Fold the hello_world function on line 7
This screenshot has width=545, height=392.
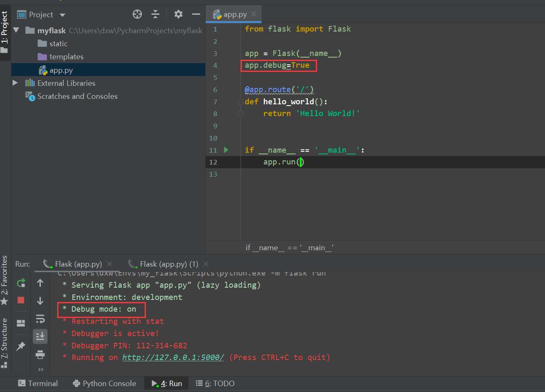coord(241,102)
